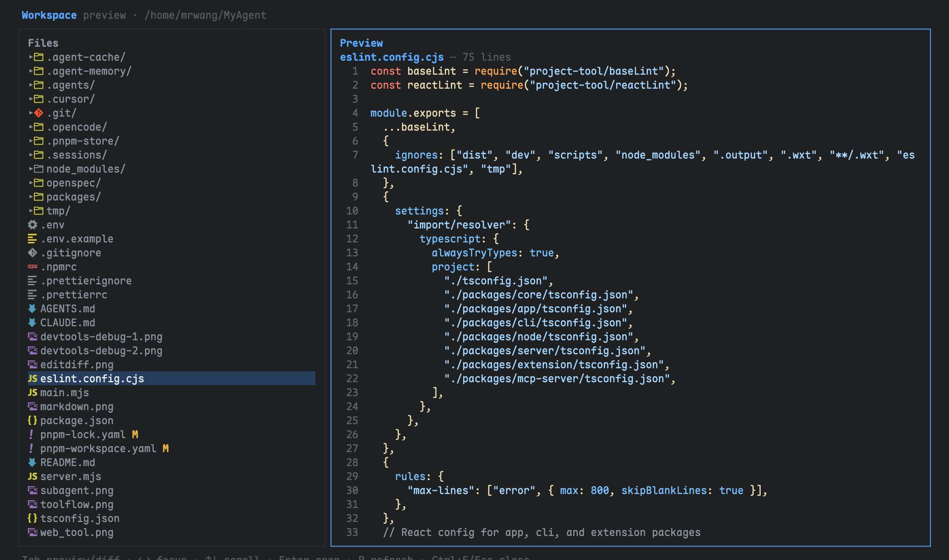The width and height of the screenshot is (949, 560).
Task: Click the image icon beside devtools-debug-1.png
Action: coord(32,337)
